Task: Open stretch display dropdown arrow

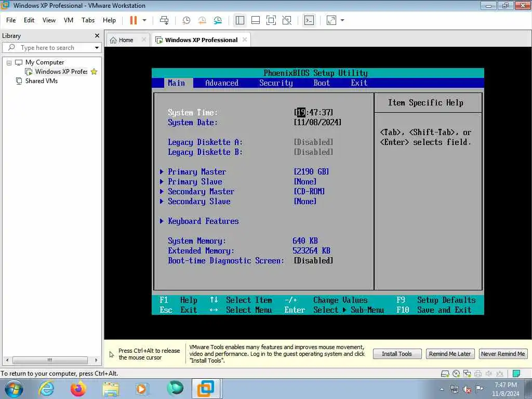Action: (342, 20)
